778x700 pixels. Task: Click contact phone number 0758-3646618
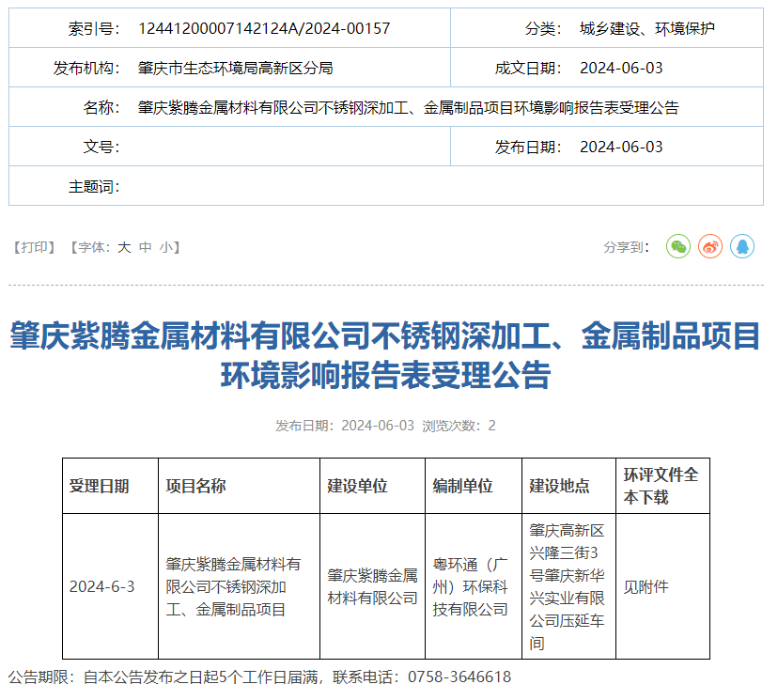pos(459,677)
